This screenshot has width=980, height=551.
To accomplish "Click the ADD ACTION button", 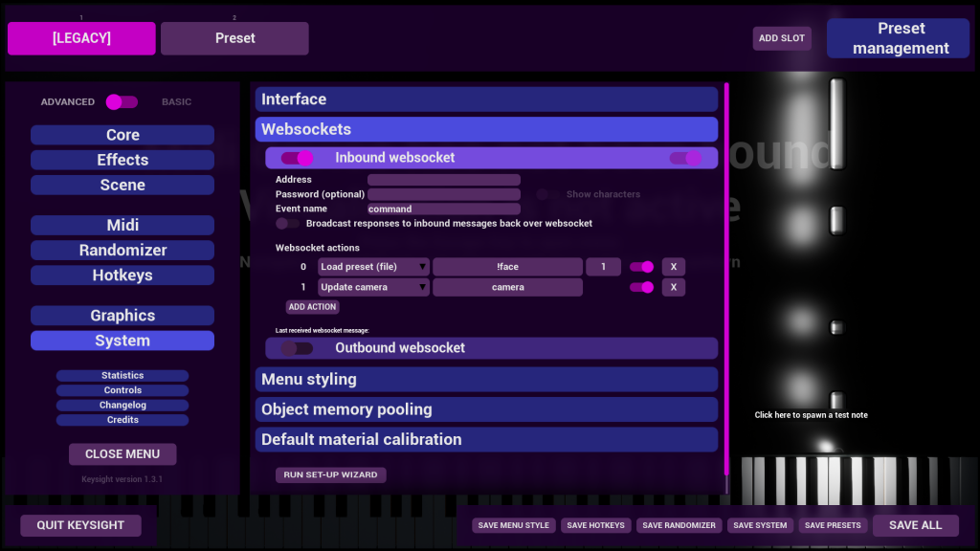I will pos(312,307).
